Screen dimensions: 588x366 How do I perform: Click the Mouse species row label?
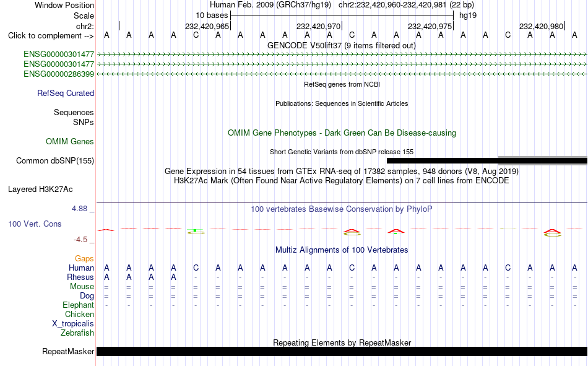pyautogui.click(x=82, y=286)
